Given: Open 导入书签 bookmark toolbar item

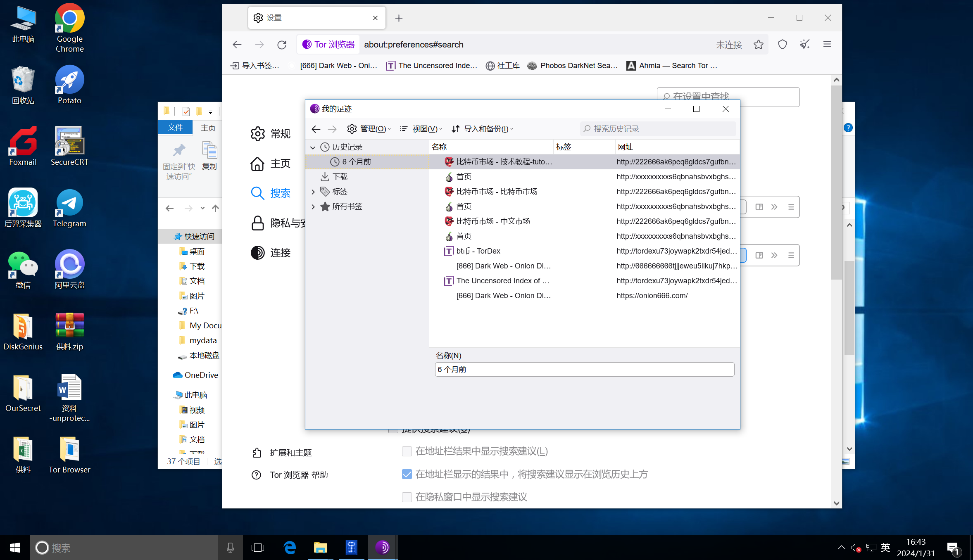Looking at the screenshot, I should 255,66.
